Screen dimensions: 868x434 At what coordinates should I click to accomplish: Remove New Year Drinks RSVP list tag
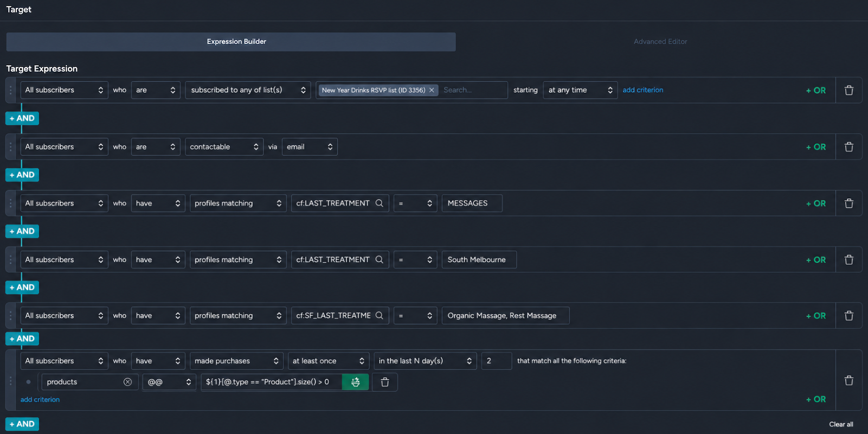432,90
